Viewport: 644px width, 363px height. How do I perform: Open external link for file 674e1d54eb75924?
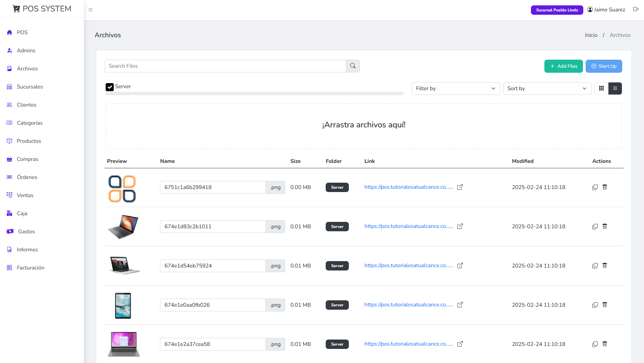[x=460, y=265]
